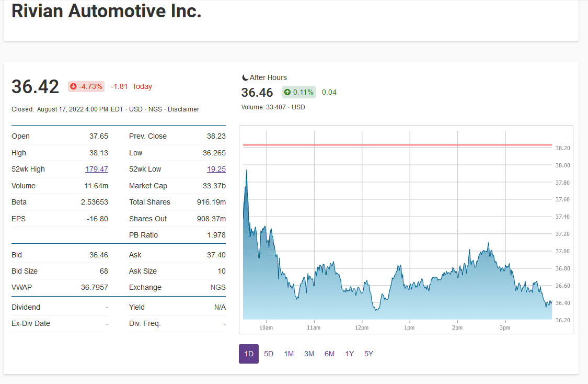The height and width of the screenshot is (384, 588).
Task: View the 1Y chart range
Action: 350,354
